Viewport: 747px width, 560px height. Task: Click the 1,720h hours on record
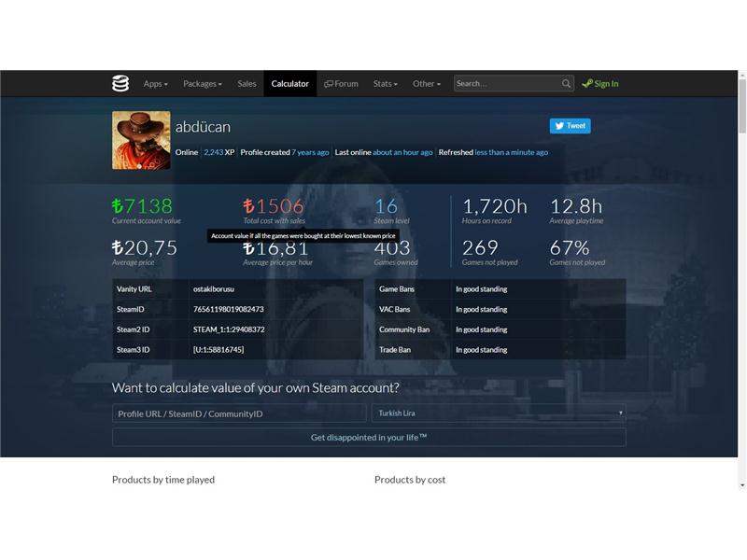[495, 206]
